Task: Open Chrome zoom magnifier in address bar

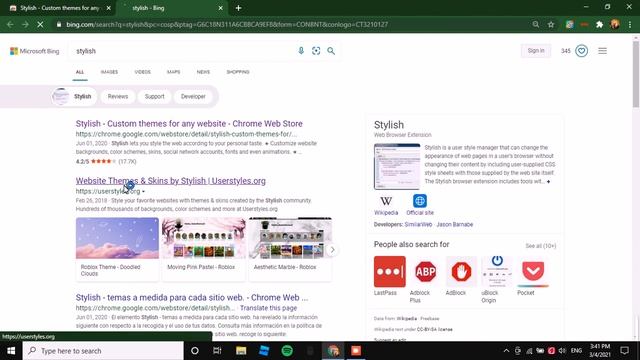Action: click(x=536, y=24)
